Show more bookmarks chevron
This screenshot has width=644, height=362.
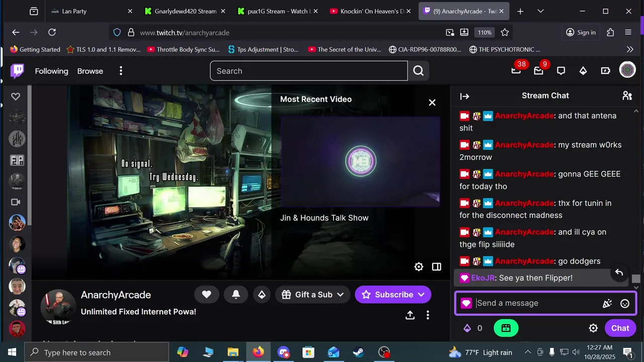630,49
